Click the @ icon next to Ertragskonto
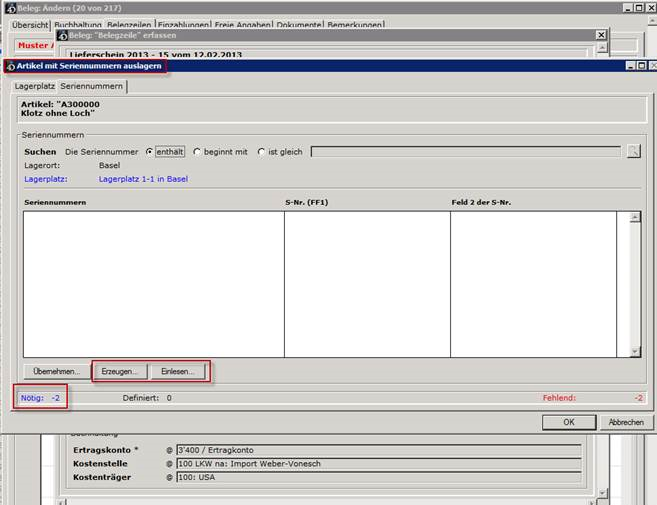The image size is (657, 505). point(168,450)
